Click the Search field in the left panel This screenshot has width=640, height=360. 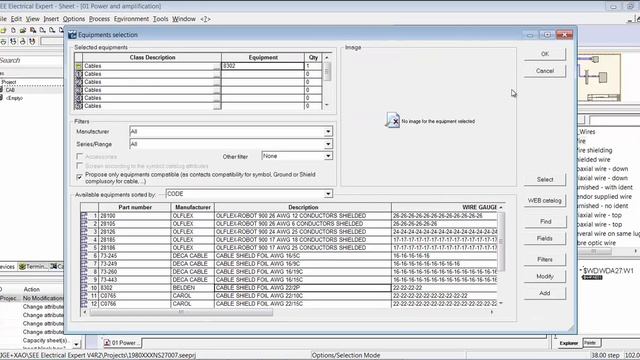click(x=31, y=60)
